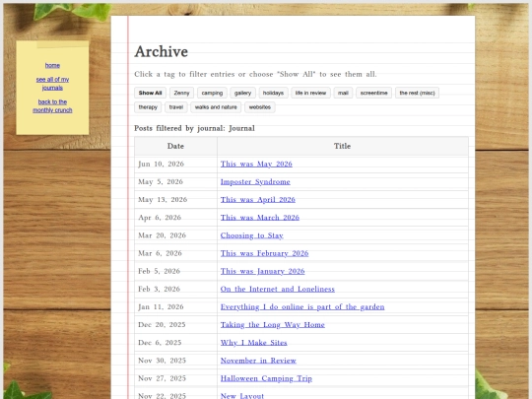Viewport: 532px width, 399px height.
Task: Click the 'Mar 20, 2026' date cell
Action: (x=175, y=235)
